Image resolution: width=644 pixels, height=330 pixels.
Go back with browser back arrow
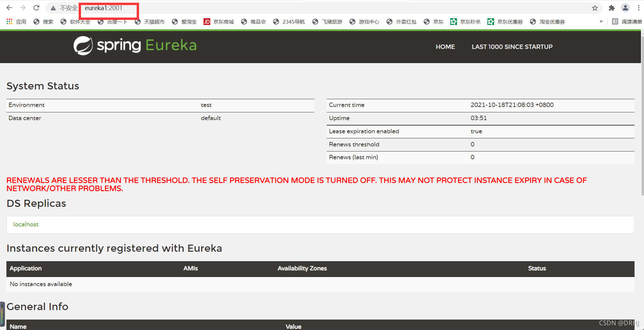[x=9, y=8]
